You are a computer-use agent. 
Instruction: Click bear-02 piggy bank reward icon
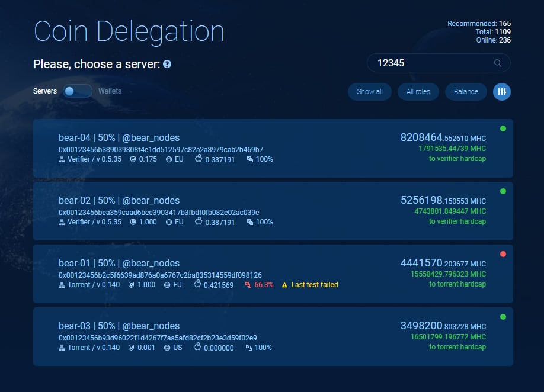click(x=199, y=221)
